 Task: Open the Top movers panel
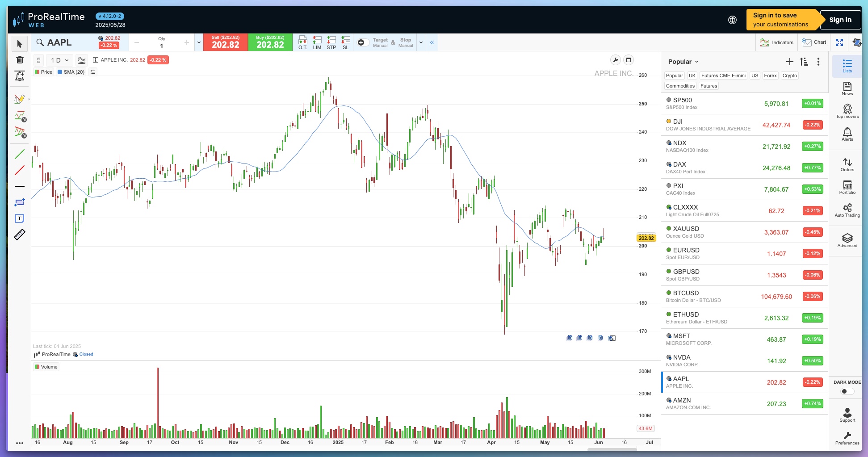point(847,111)
